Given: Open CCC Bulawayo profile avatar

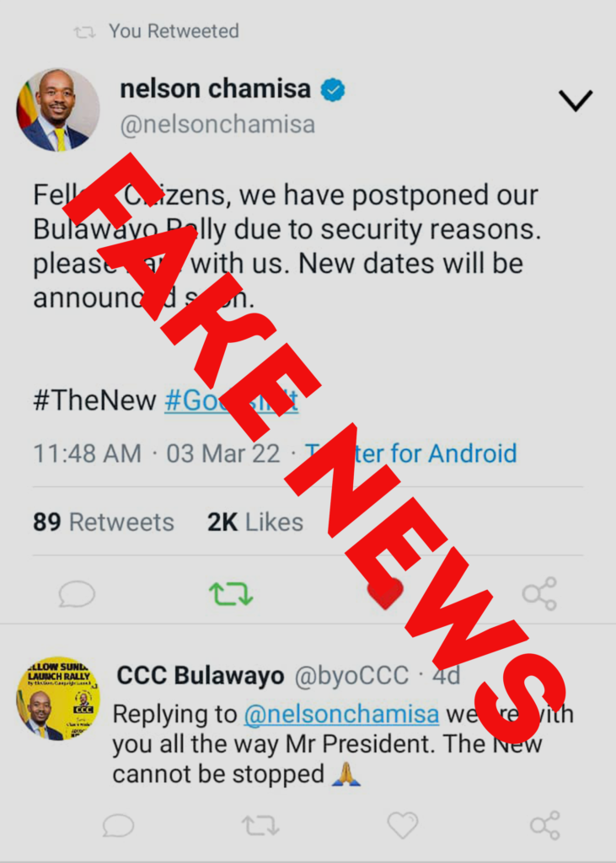Looking at the screenshot, I should (x=58, y=699).
